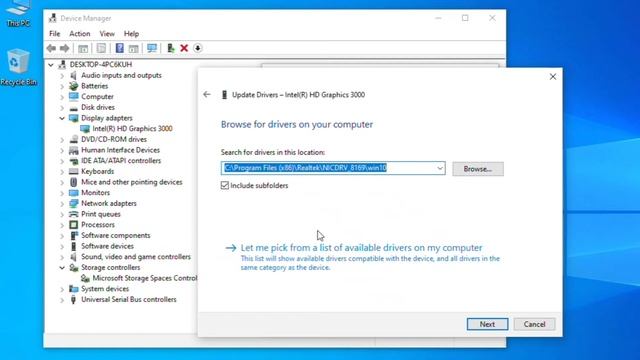
Task: Uncheck the Include subfolders checkbox
Action: [x=224, y=186]
